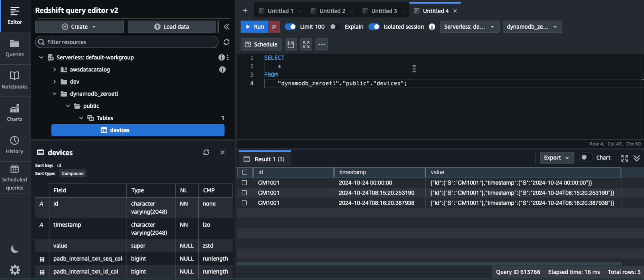
Task: Run the query
Action: [254, 27]
